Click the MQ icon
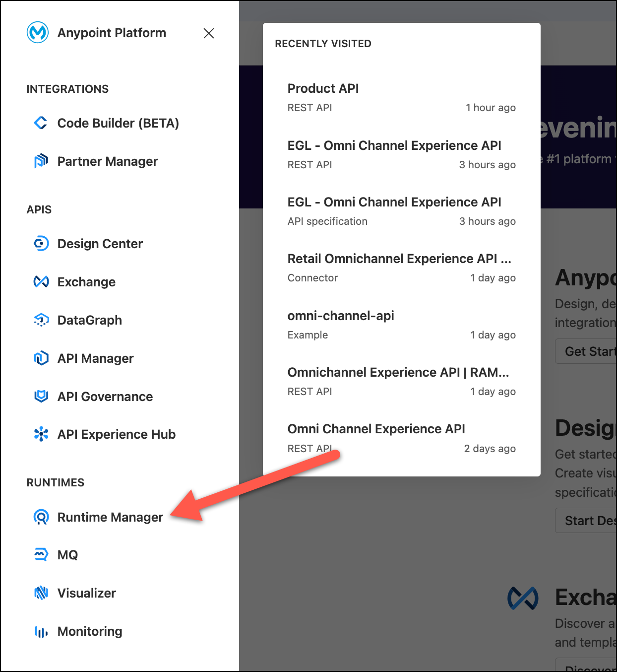 point(41,554)
